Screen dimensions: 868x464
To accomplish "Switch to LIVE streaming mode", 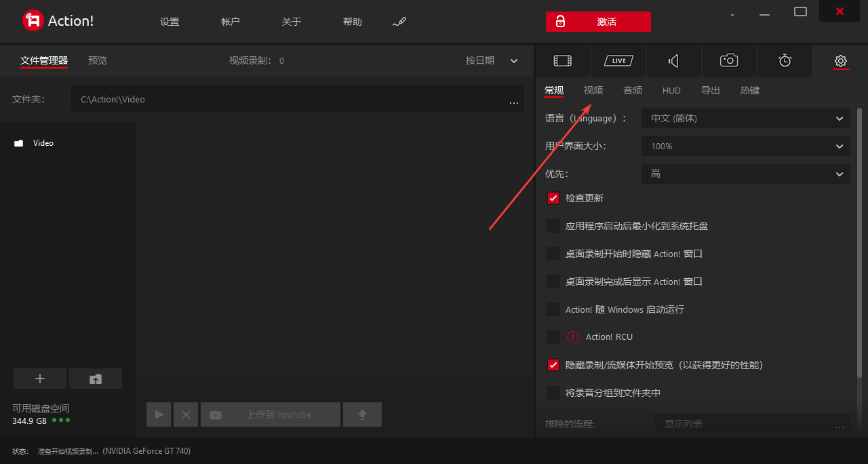I will tap(618, 61).
